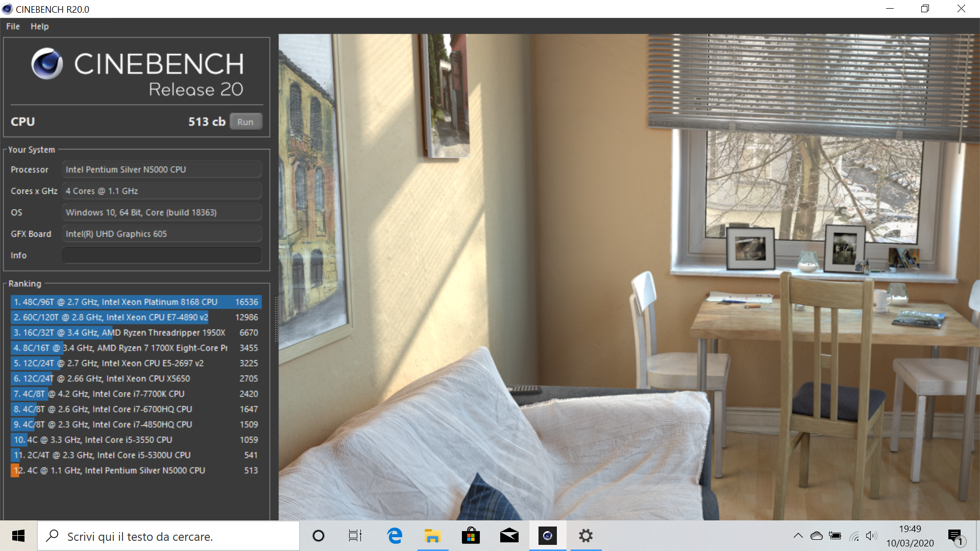Open the File menu

[13, 27]
